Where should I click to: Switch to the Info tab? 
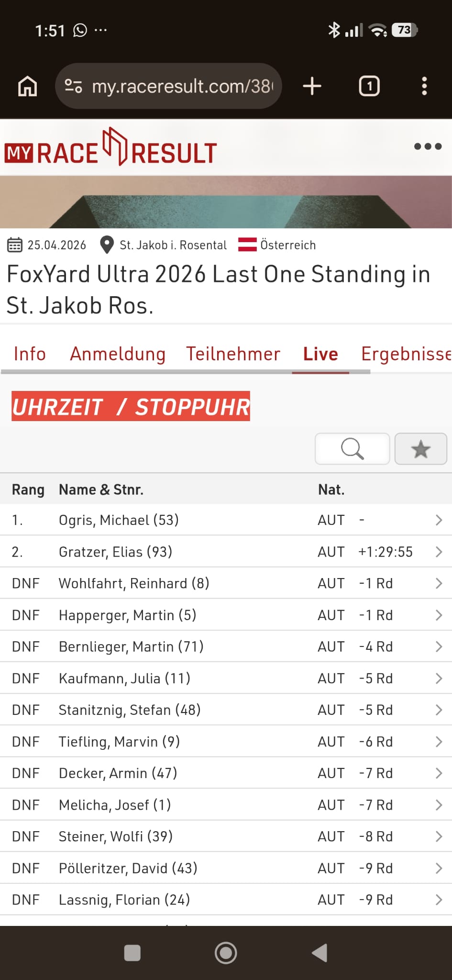30,354
